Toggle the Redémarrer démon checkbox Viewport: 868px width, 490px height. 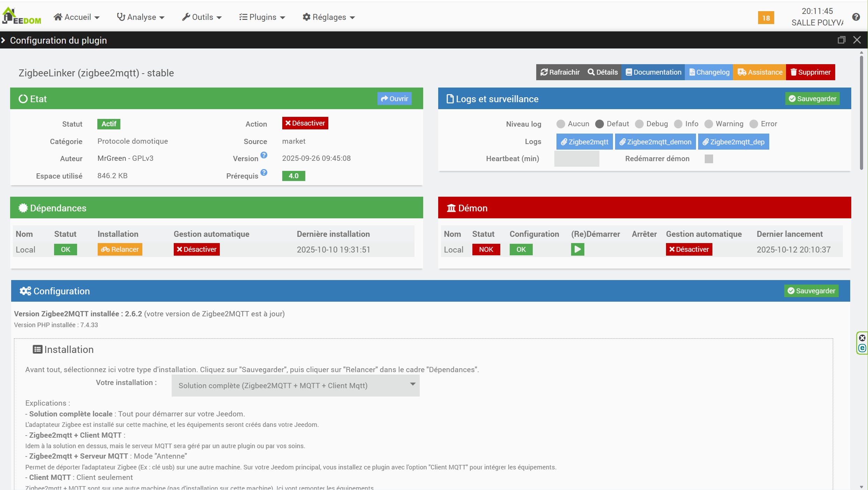709,159
